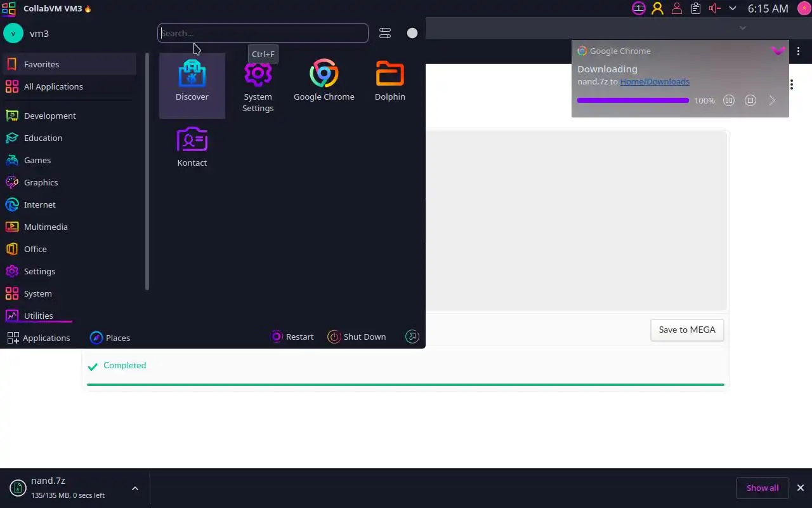This screenshot has height=508, width=812.
Task: Open Dolphin file manager
Action: (x=390, y=85)
